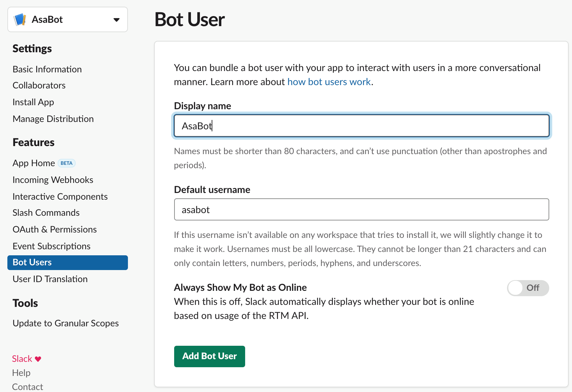Toggle Always Show My Bot as Online
Image resolution: width=572 pixels, height=392 pixels.
[527, 288]
